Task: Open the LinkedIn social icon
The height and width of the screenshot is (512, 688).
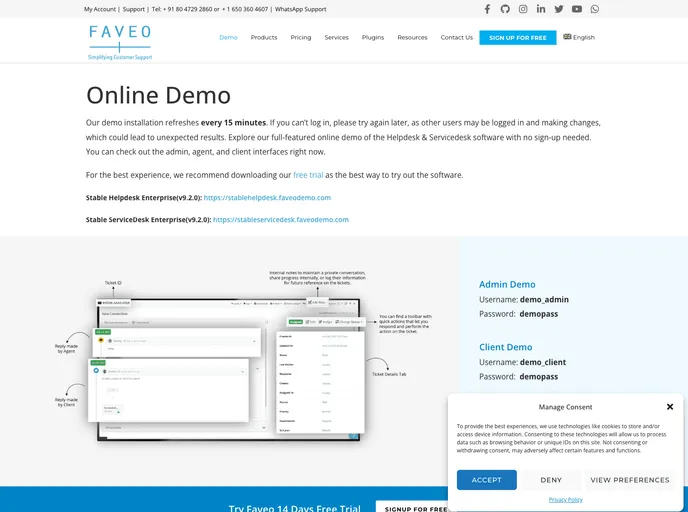Action: 541,9
